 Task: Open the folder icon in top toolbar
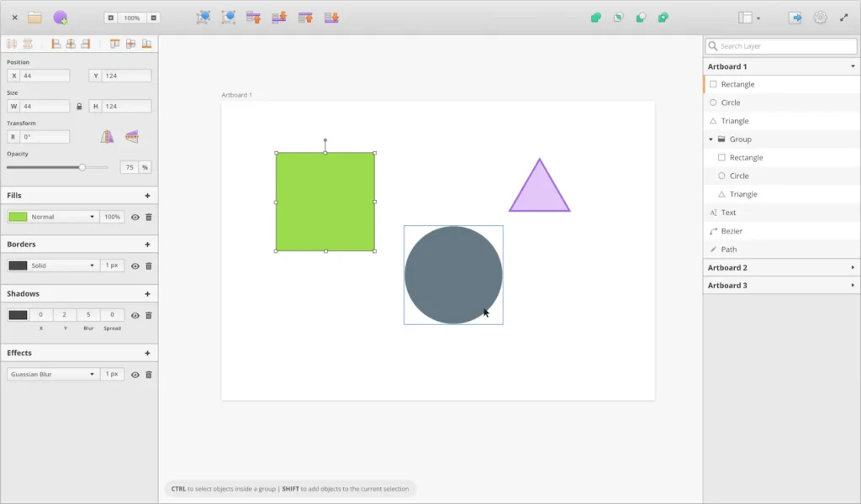click(34, 17)
